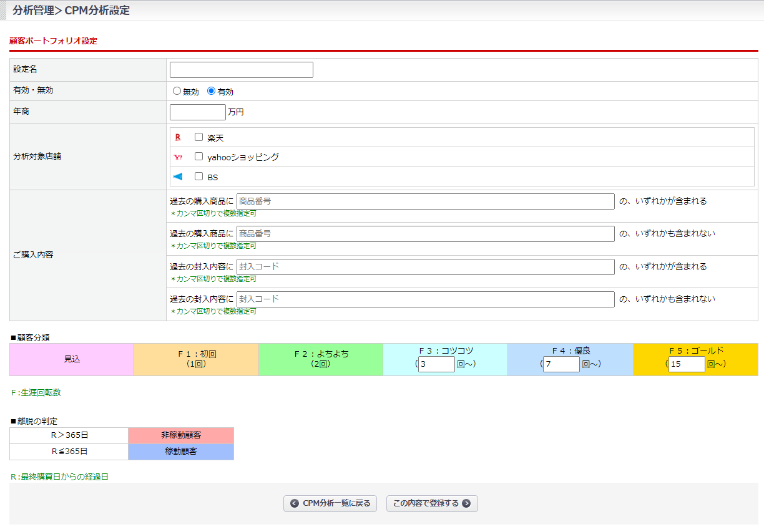Click the 設定名 text field

coord(241,70)
